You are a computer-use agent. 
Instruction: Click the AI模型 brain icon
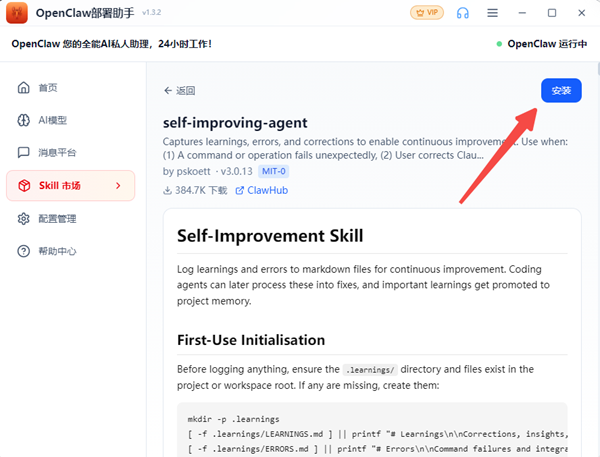coord(23,120)
